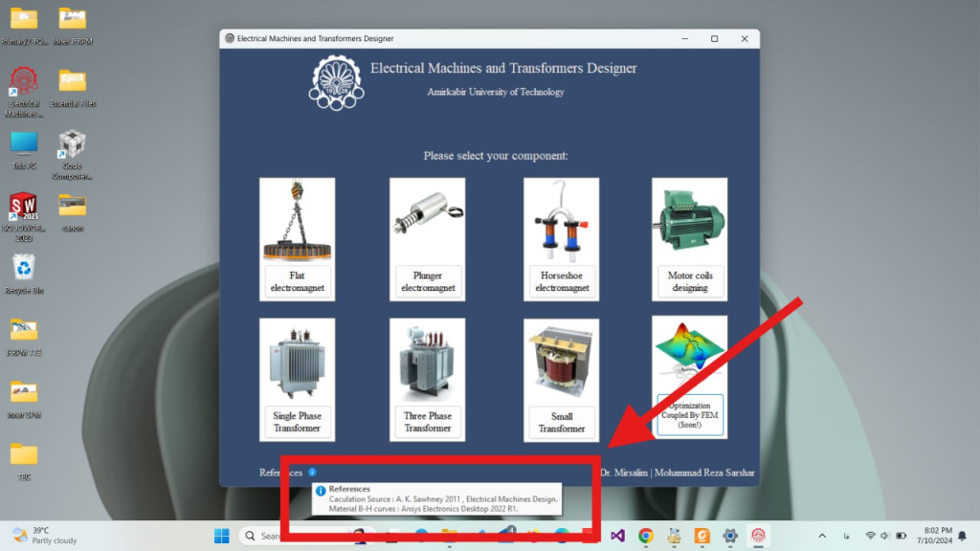Open Google Chrome from the taskbar
The height and width of the screenshot is (551, 980).
646,536
